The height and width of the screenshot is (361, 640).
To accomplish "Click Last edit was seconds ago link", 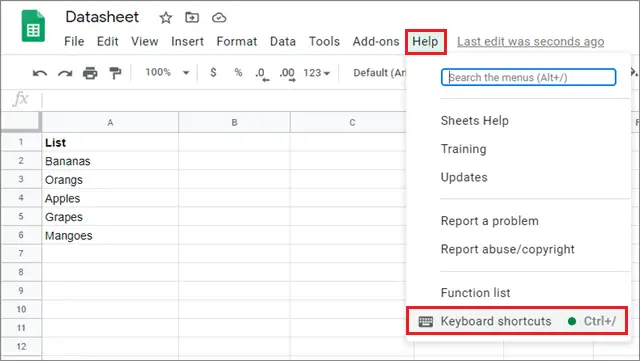I will pos(530,41).
